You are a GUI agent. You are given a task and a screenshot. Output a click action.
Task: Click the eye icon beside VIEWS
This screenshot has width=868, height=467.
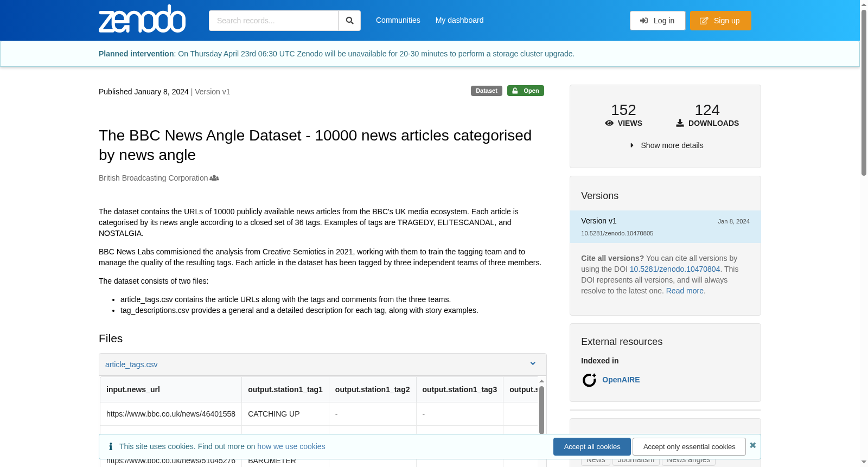[609, 123]
